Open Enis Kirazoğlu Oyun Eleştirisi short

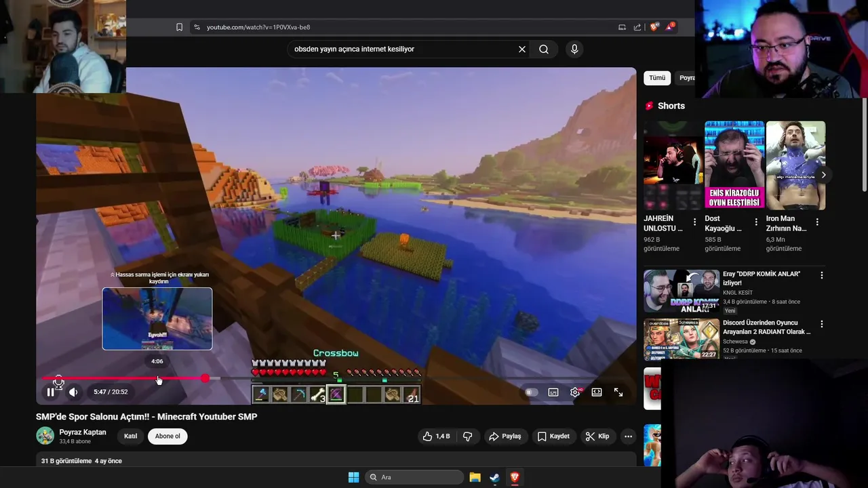click(734, 165)
